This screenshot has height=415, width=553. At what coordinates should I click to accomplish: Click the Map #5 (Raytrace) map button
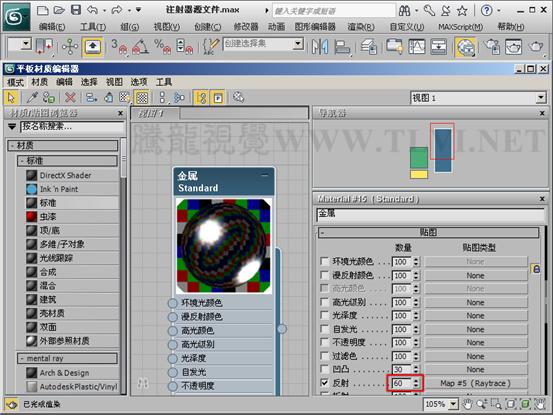coord(476,383)
